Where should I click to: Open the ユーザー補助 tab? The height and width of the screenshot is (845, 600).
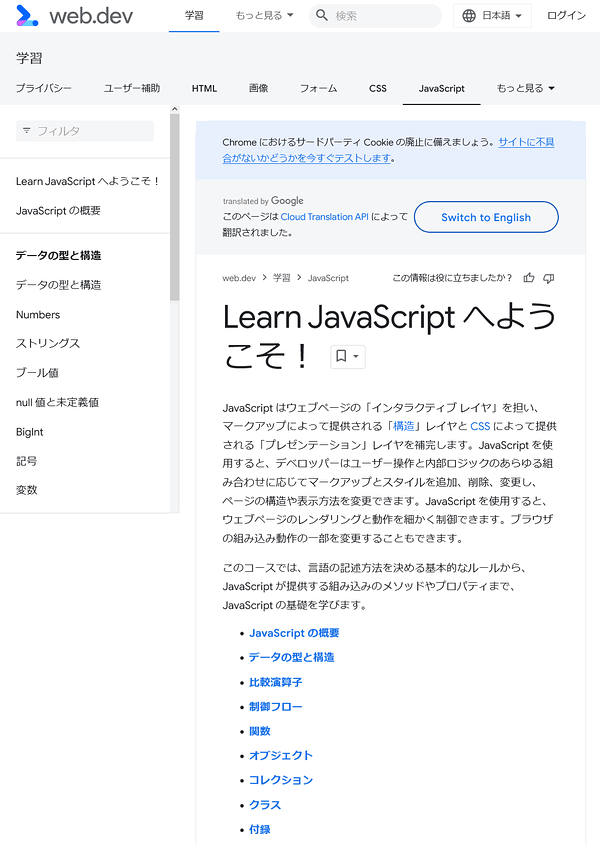tap(132, 88)
